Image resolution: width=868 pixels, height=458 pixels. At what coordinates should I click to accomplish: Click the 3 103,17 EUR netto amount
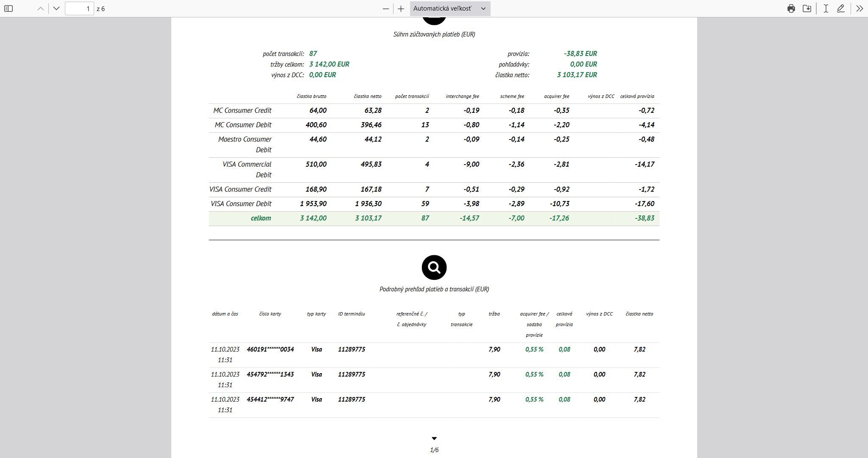(x=577, y=75)
